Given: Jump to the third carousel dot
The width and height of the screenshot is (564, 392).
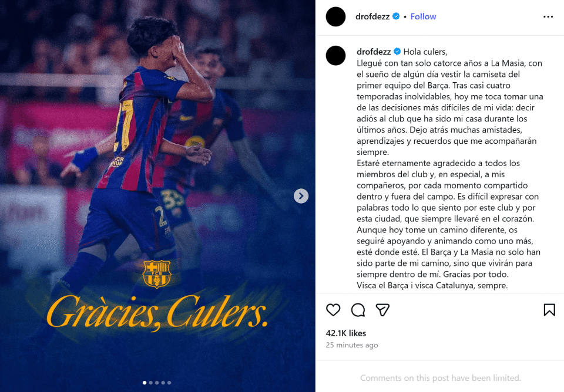Looking at the screenshot, I should (x=157, y=383).
